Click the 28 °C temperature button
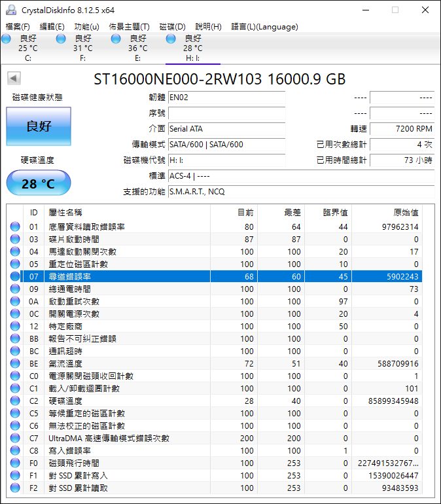441x504 pixels. [39, 183]
